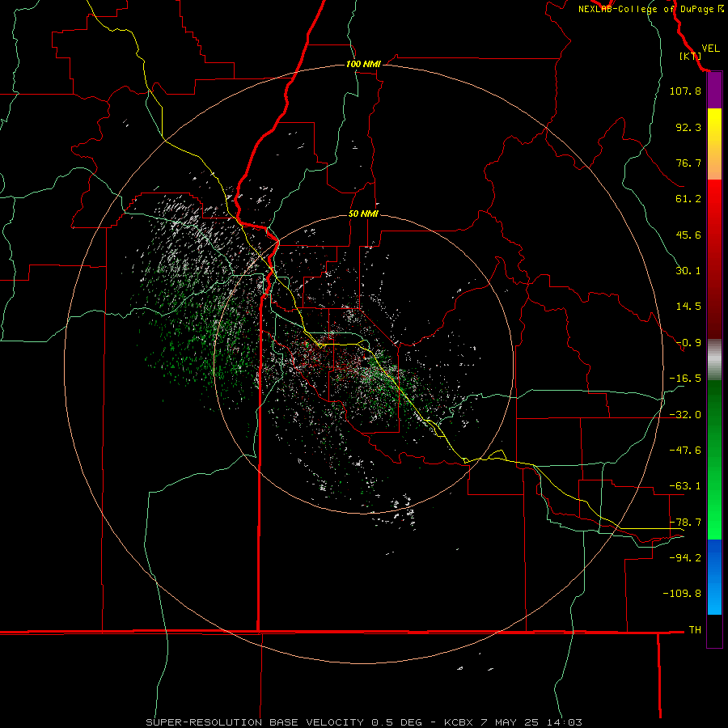The height and width of the screenshot is (728, 728).
Task: Click the -109.8 velocity legend value
Action: click(x=682, y=594)
